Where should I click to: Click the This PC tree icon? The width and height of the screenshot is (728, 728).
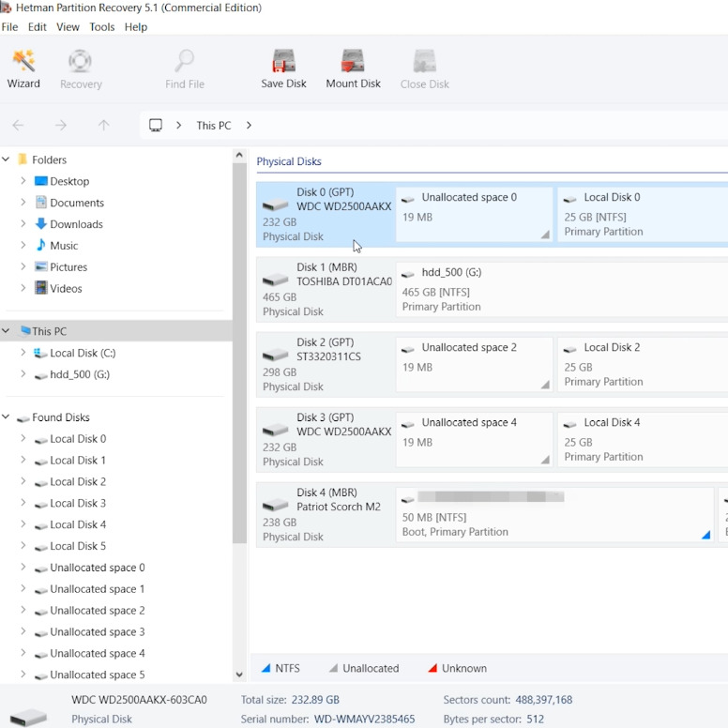(x=24, y=331)
